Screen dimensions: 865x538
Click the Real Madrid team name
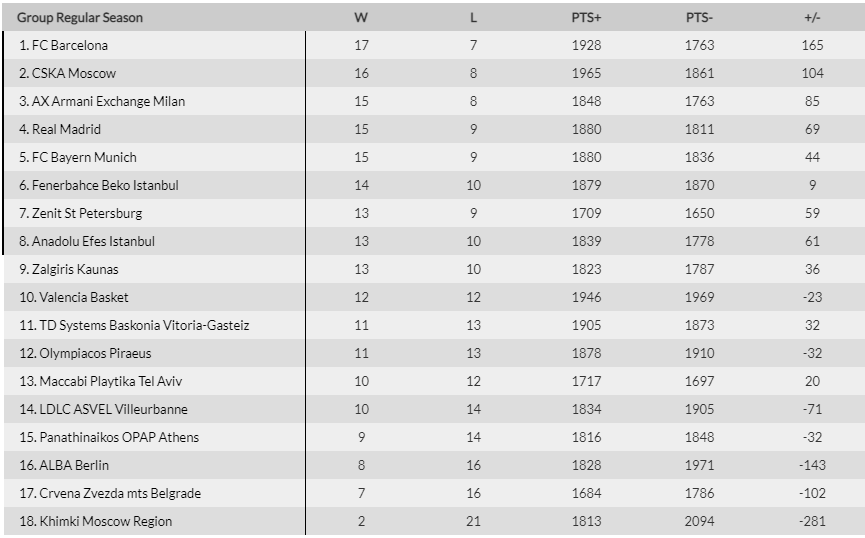point(66,130)
